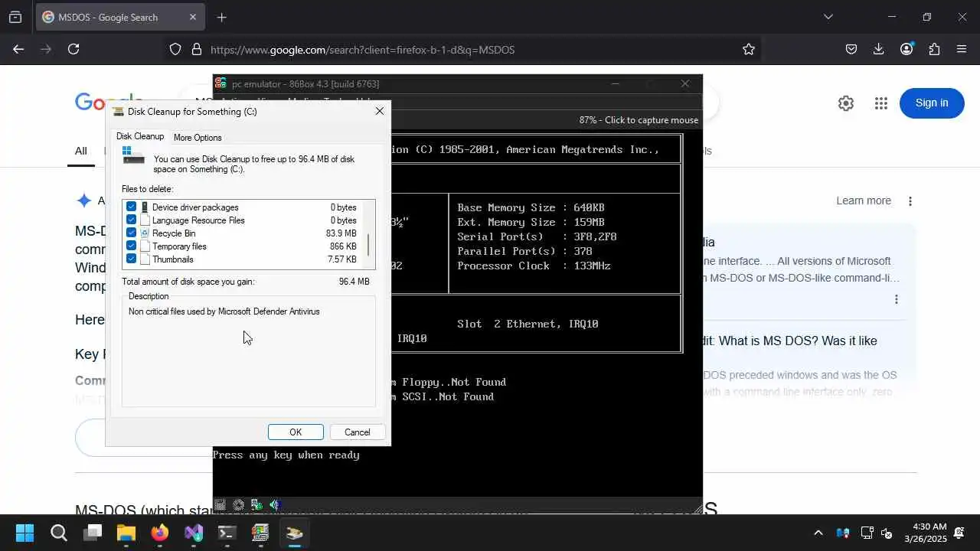The height and width of the screenshot is (551, 980).
Task: Open the AI overview three-dot menu
Action: click(910, 201)
